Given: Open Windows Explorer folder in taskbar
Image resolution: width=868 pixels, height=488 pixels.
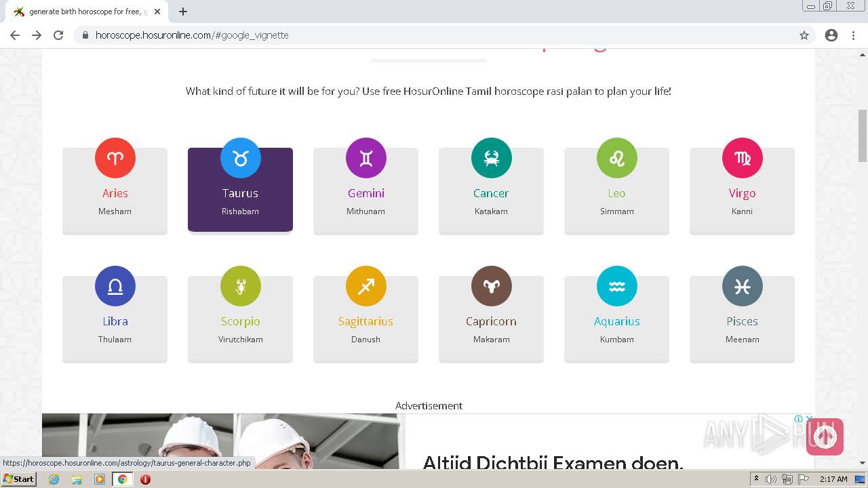Looking at the screenshot, I should click(77, 479).
